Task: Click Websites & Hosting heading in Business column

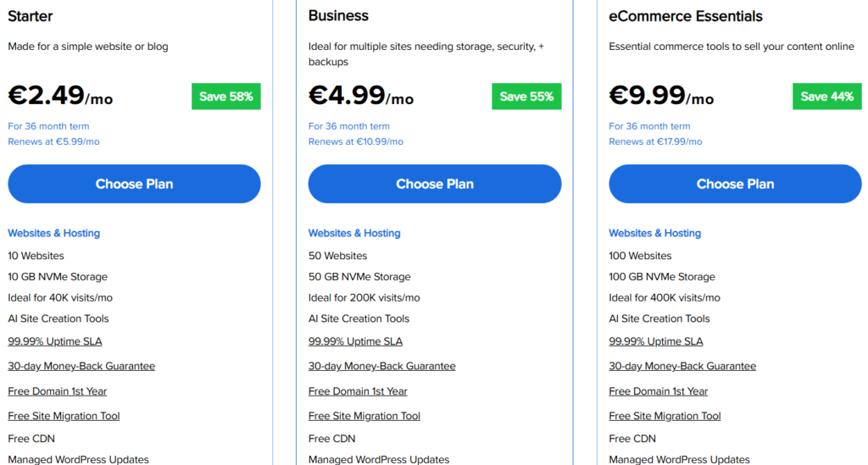Action: click(354, 233)
